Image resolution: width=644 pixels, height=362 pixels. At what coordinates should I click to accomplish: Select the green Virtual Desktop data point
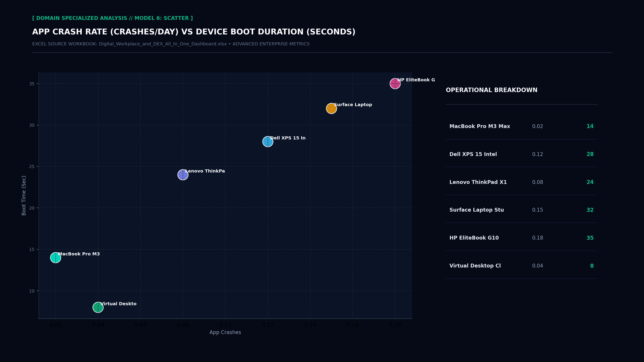(x=98, y=307)
